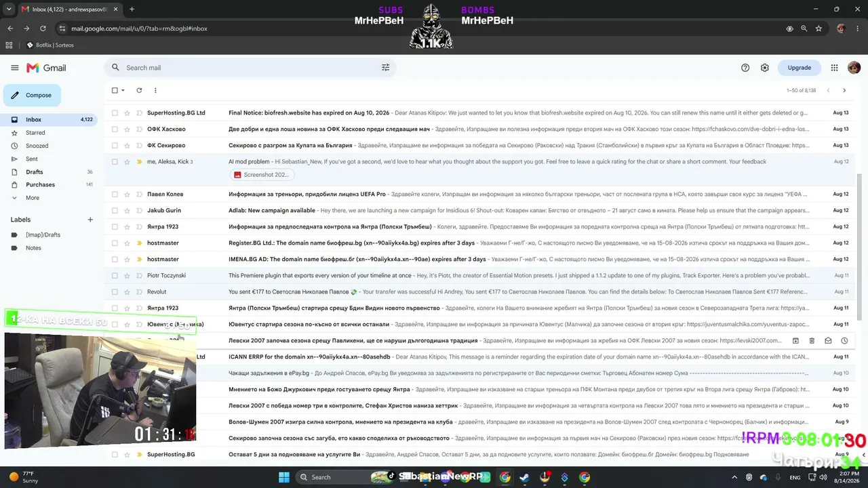Star the Павел Колев email
Image resolution: width=868 pixels, height=488 pixels.
point(127,195)
